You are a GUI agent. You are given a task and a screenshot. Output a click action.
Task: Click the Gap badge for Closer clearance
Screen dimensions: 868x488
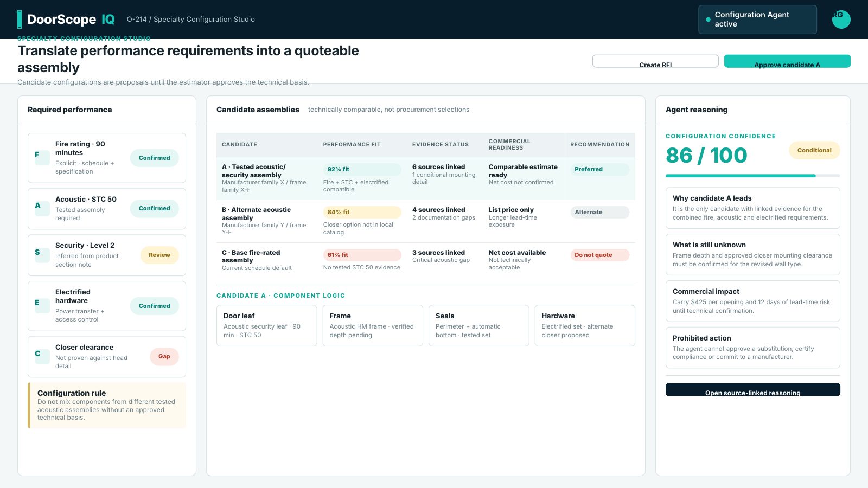click(164, 356)
